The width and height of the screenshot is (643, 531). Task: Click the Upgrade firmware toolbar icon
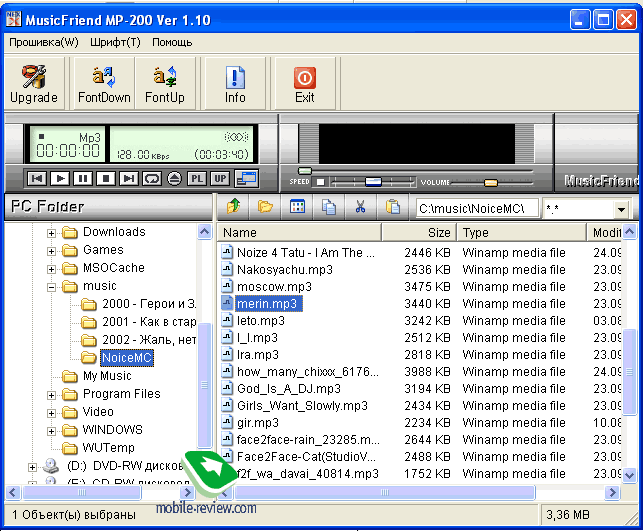(x=34, y=84)
